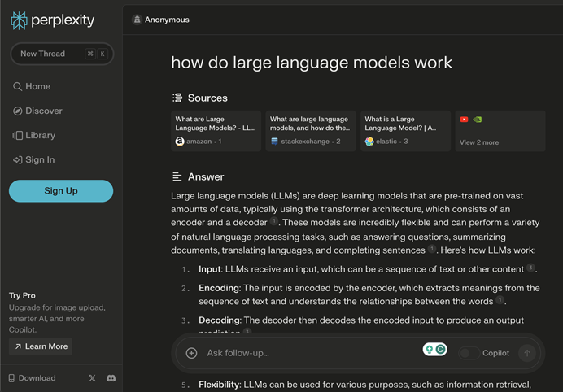Expand View 2 more sources
The image size is (563, 392).
[479, 142]
